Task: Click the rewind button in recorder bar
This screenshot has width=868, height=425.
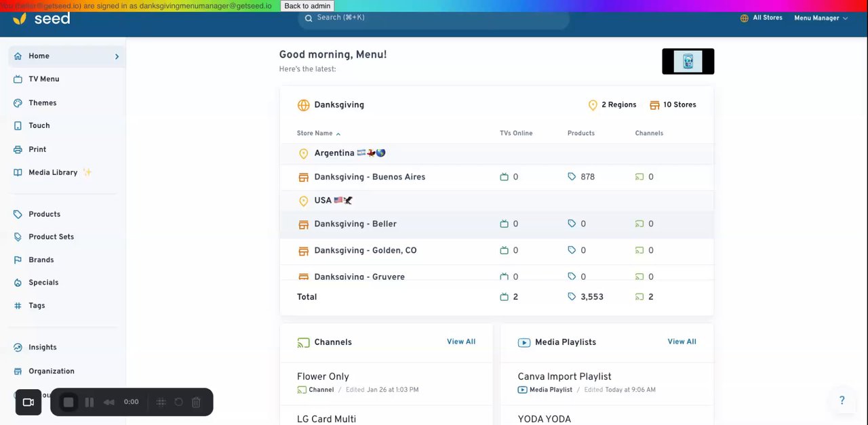Action: [x=108, y=402]
